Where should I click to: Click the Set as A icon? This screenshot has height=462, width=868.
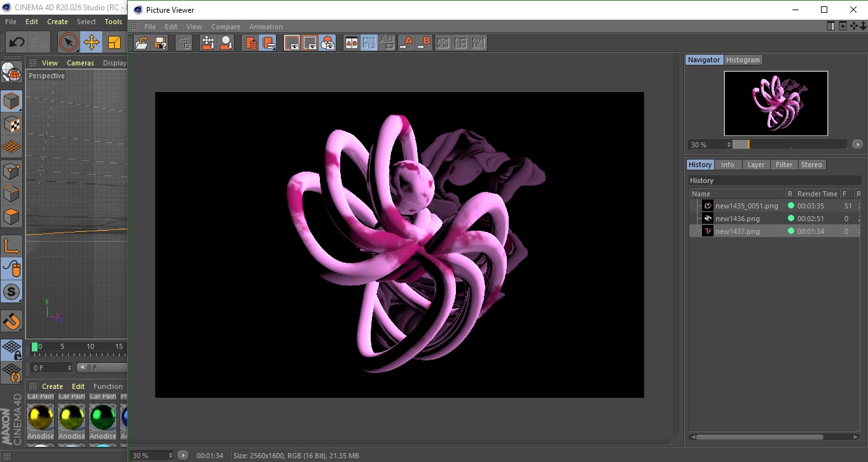tap(406, 43)
